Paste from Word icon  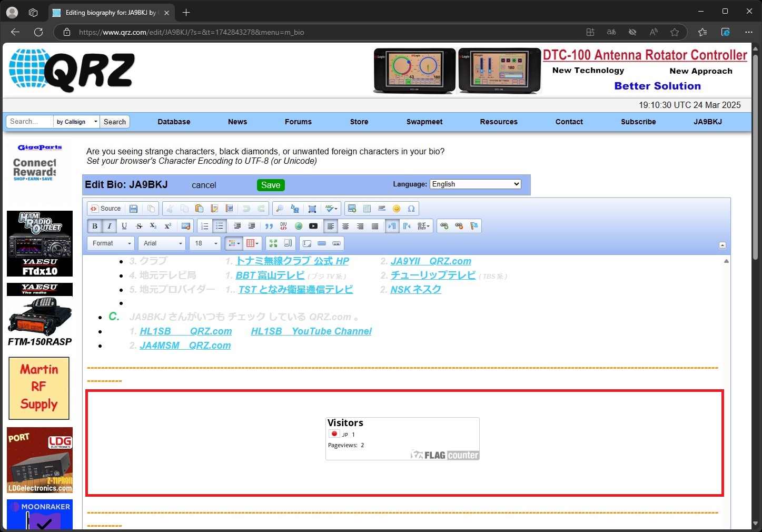229,209
